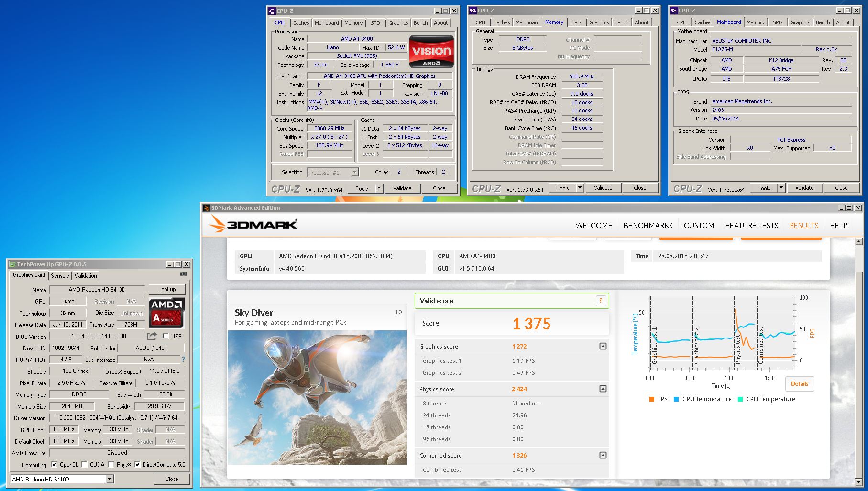Toggle the DirectCompute 5.0 checkbox
868x491 pixels.
pos(137,464)
